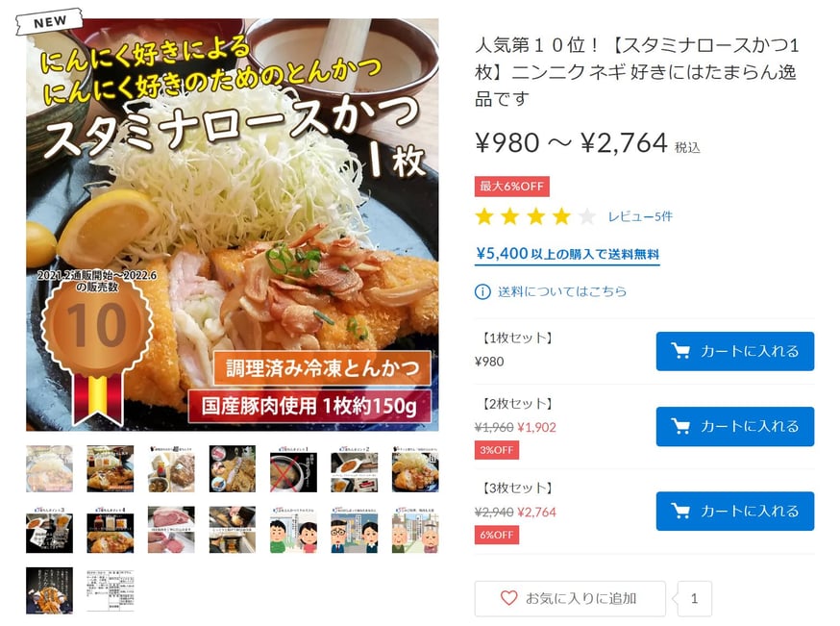The image size is (840, 626).
Task: Click the info icon beside 送料についてはこちら
Action: coord(482,291)
